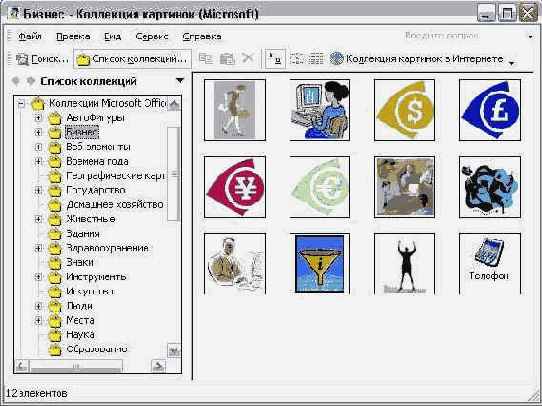Expand the Времена года folder node
542x406 pixels.
pos(38,161)
